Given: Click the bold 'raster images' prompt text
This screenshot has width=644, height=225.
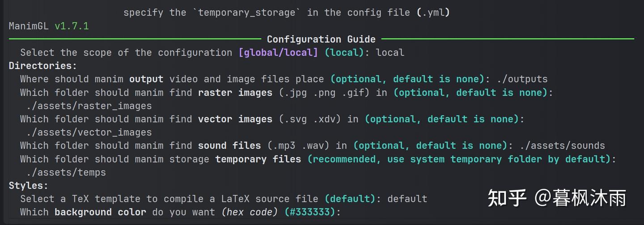Looking at the screenshot, I should [235, 93].
